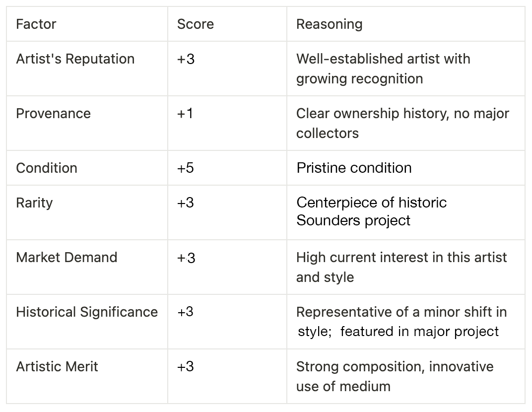Select the Artist's Reputation cell
This screenshot has height=412, width=532.
75,59
